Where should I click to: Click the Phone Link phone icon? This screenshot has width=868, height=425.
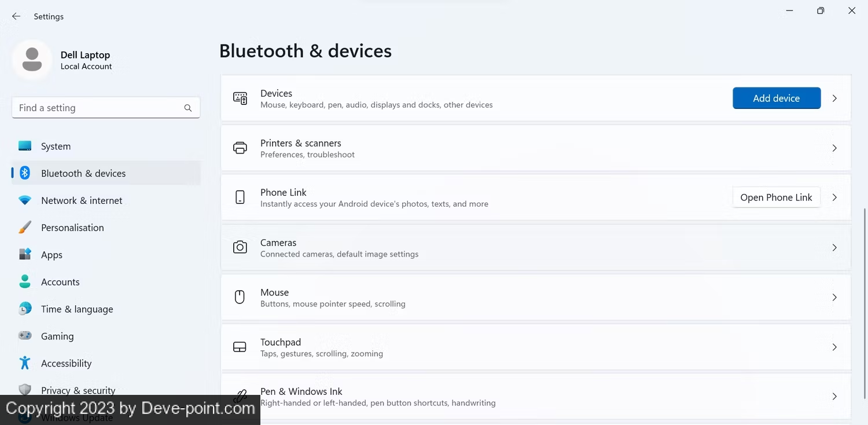[x=240, y=197]
